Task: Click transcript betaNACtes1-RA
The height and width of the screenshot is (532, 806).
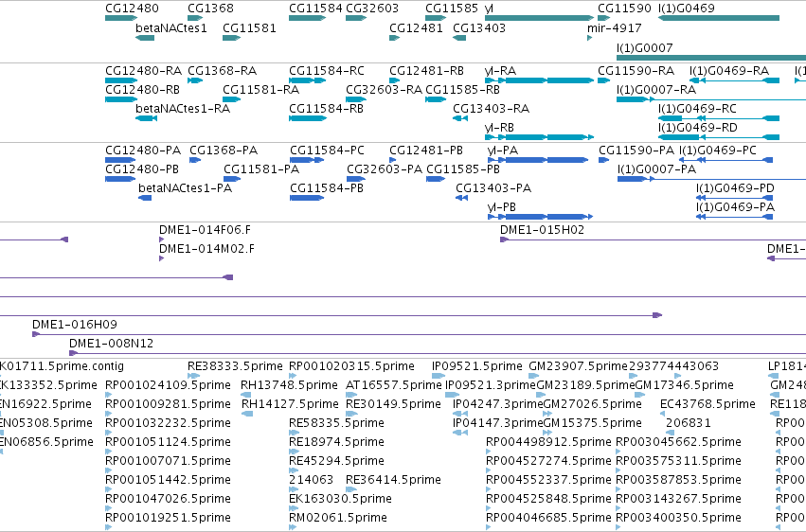Action: 183,109
